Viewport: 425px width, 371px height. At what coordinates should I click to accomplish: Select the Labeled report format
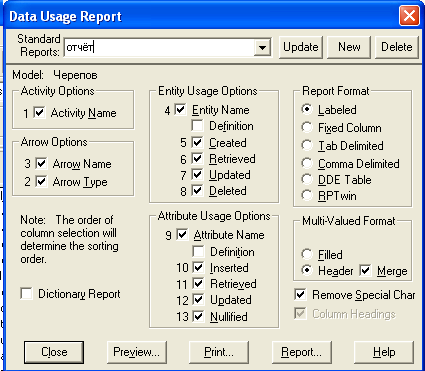point(307,109)
